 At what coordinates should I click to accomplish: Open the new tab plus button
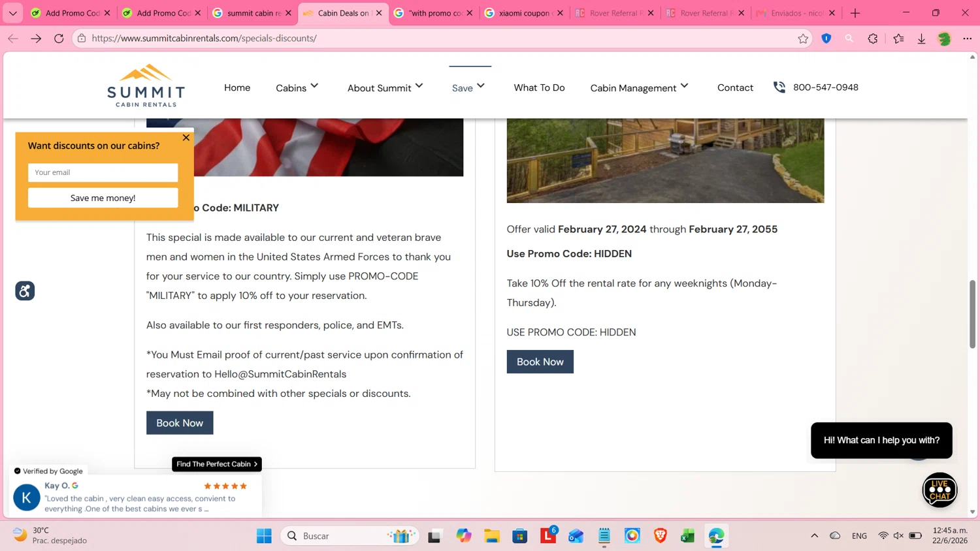pos(855,13)
